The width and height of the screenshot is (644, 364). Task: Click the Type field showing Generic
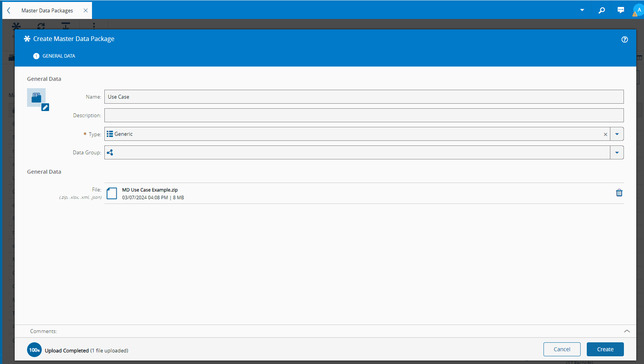(357, 134)
